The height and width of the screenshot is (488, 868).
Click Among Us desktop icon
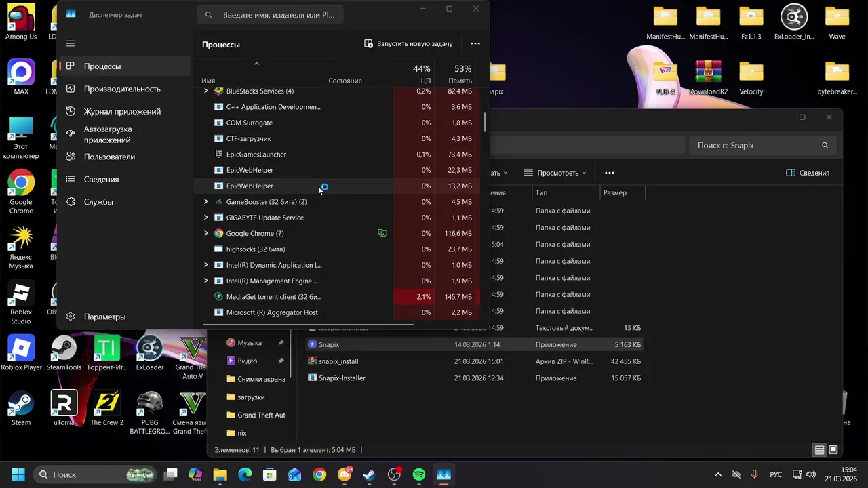[21, 22]
